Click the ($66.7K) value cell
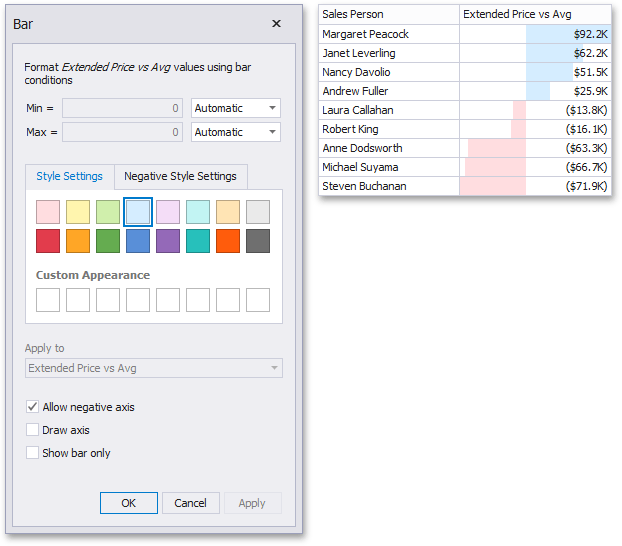This screenshot has width=622, height=546. click(x=536, y=167)
